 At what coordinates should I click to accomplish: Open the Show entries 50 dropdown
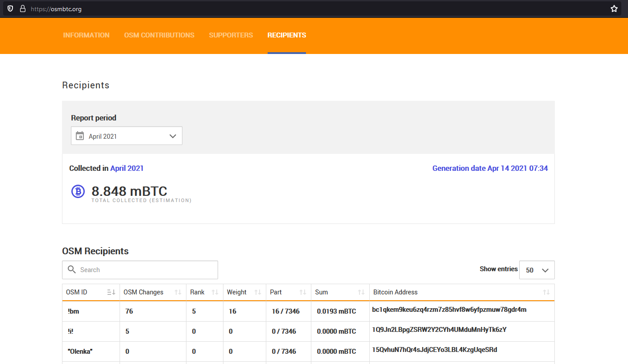[x=537, y=270]
